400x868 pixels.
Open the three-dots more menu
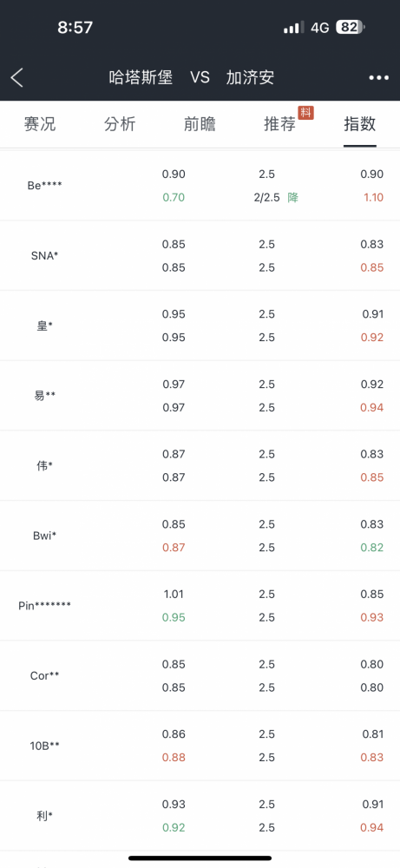(379, 78)
